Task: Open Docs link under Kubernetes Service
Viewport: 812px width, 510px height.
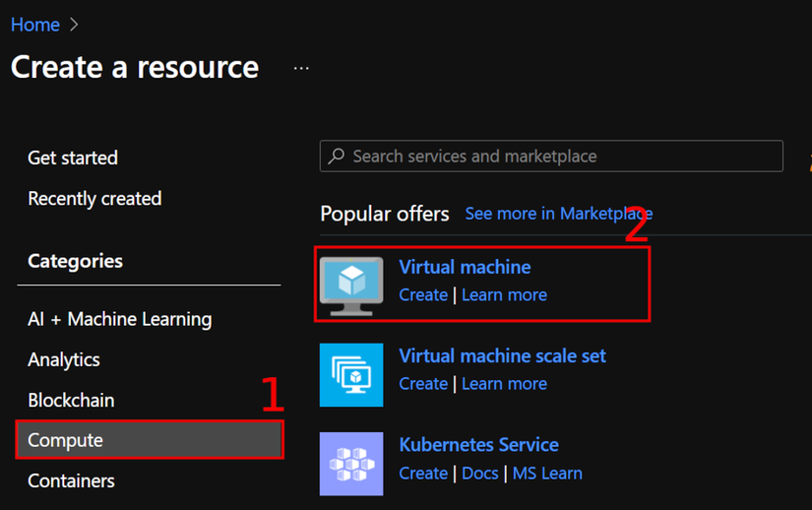Action: coord(480,474)
